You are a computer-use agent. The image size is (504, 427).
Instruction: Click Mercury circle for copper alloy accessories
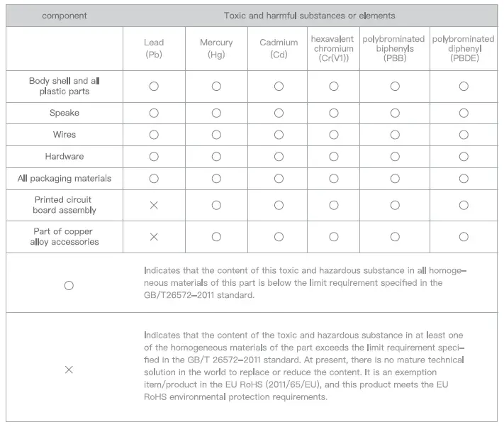coord(216,237)
